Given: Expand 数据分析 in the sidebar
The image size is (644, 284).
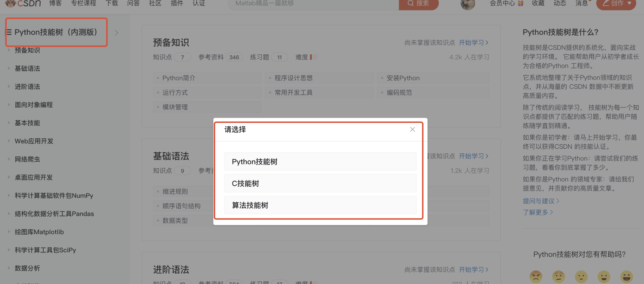Looking at the screenshot, I should [9, 268].
